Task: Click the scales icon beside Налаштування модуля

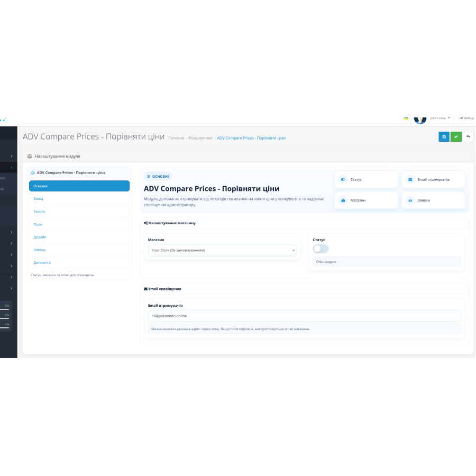Action: tap(30, 157)
